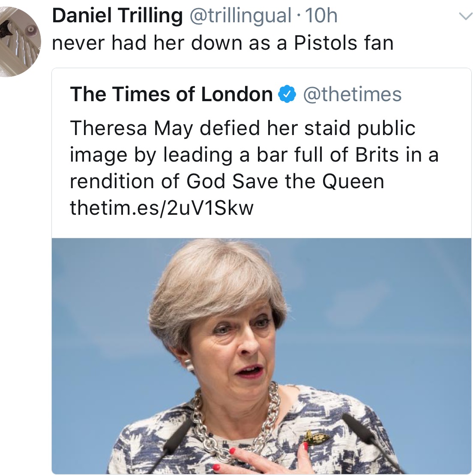The height and width of the screenshot is (475, 476).
Task: Expand the tweet options chevron
Action: 464,17
